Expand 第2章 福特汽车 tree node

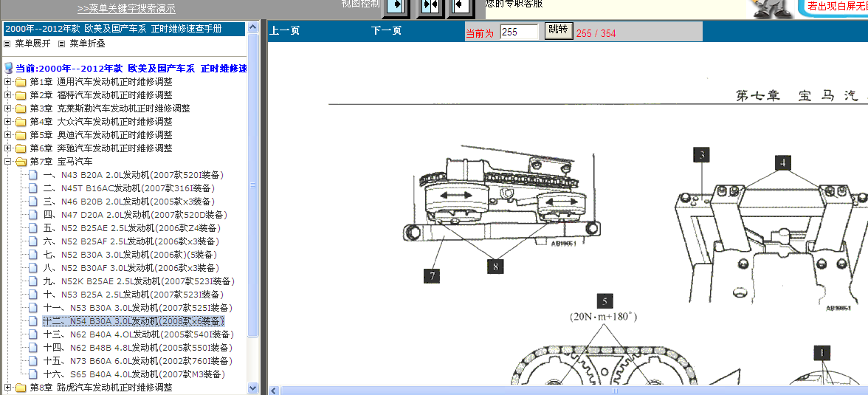(x=7, y=95)
